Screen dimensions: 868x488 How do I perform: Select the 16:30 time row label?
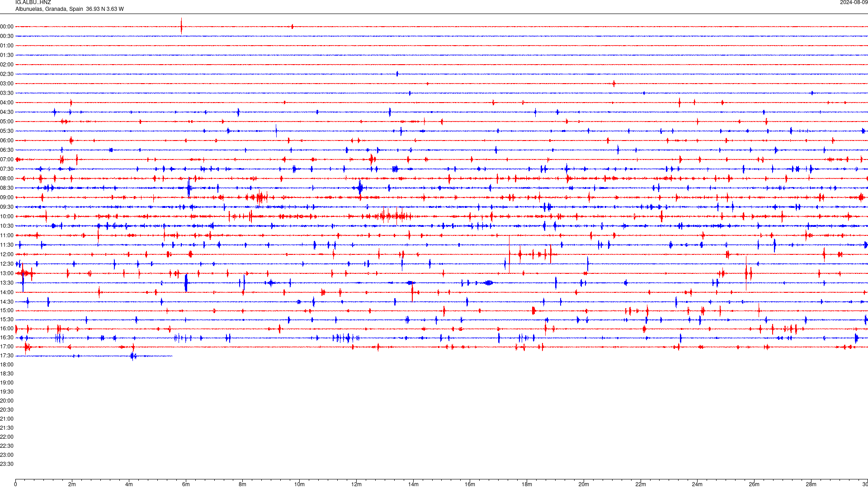(x=7, y=338)
